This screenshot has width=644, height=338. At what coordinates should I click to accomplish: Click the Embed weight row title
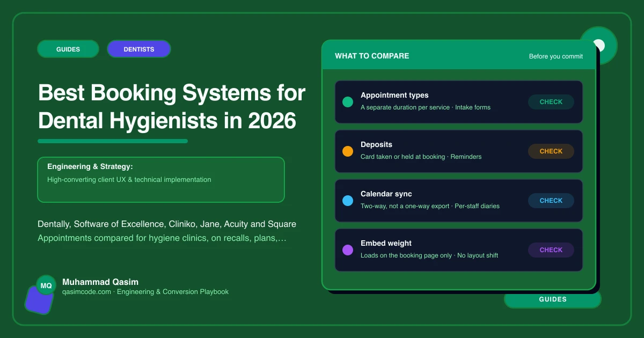click(x=386, y=243)
